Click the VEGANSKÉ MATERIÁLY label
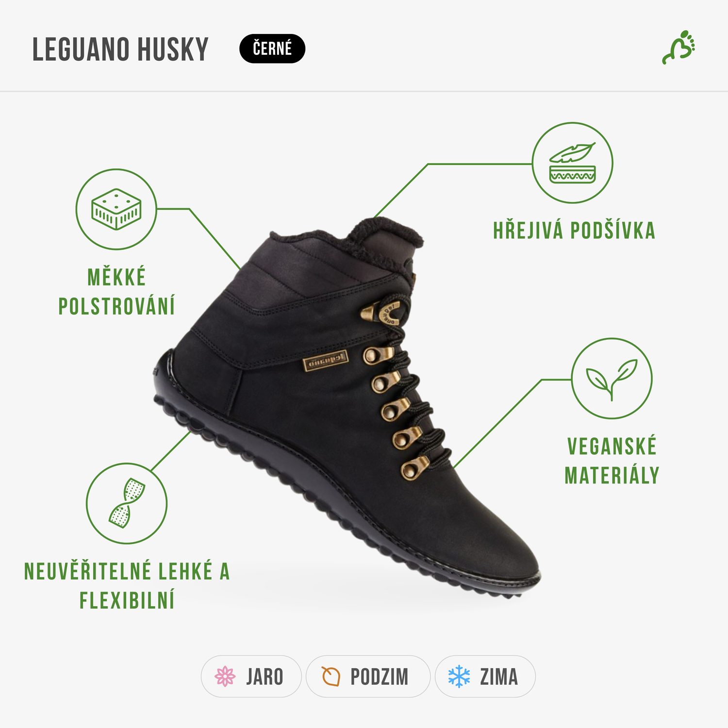The image size is (728, 728). coord(612,461)
